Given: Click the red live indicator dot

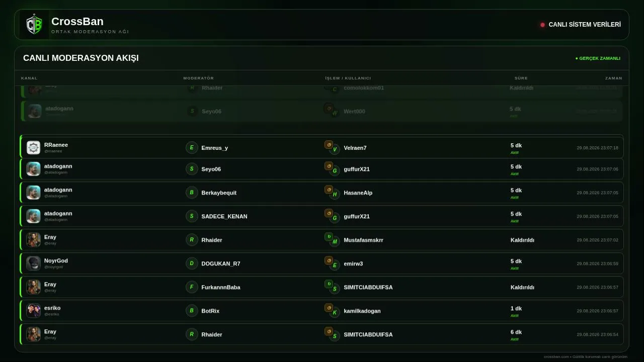Looking at the screenshot, I should point(542,25).
